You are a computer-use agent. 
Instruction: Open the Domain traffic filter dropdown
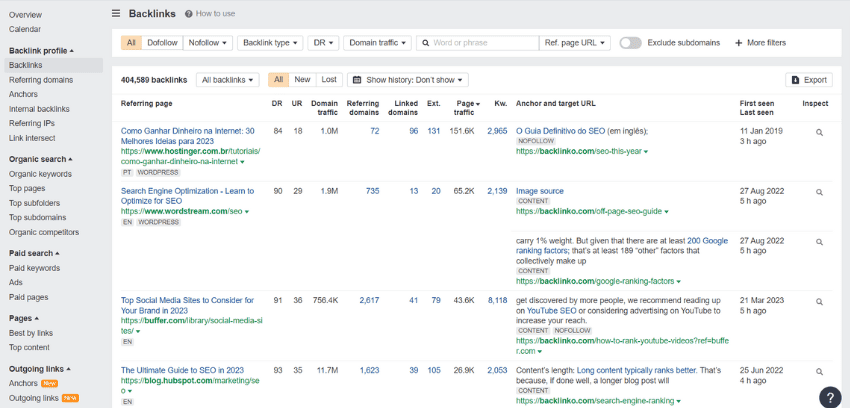point(377,43)
